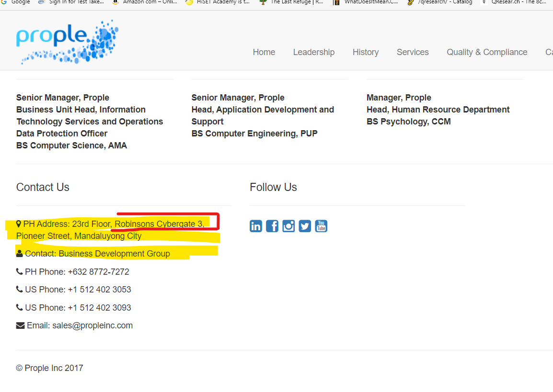
Task: Click the map pin icon beside PH Address
Action: pyautogui.click(x=19, y=224)
